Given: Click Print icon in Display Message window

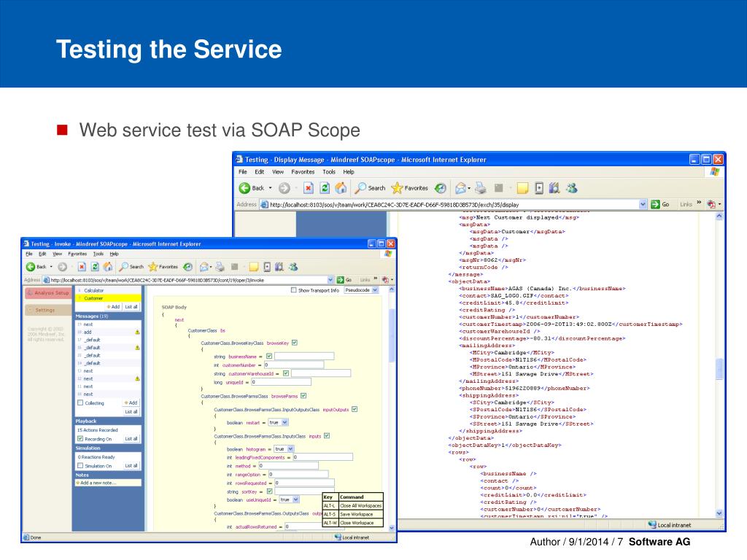Looking at the screenshot, I should tap(481, 188).
